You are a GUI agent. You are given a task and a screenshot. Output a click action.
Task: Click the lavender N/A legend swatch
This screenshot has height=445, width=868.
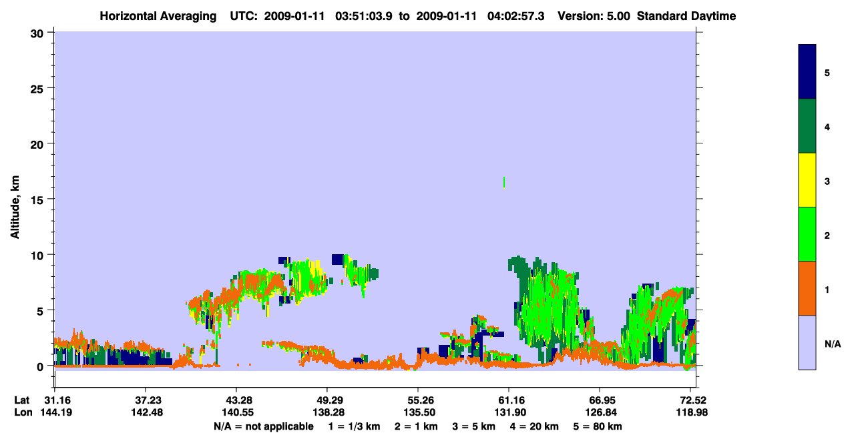point(807,342)
